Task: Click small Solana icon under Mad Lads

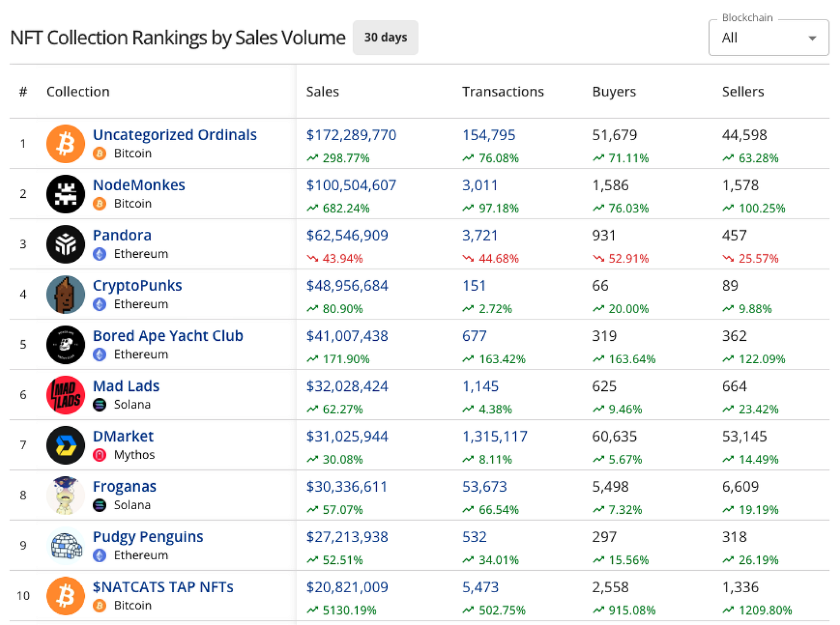Action: [100, 404]
